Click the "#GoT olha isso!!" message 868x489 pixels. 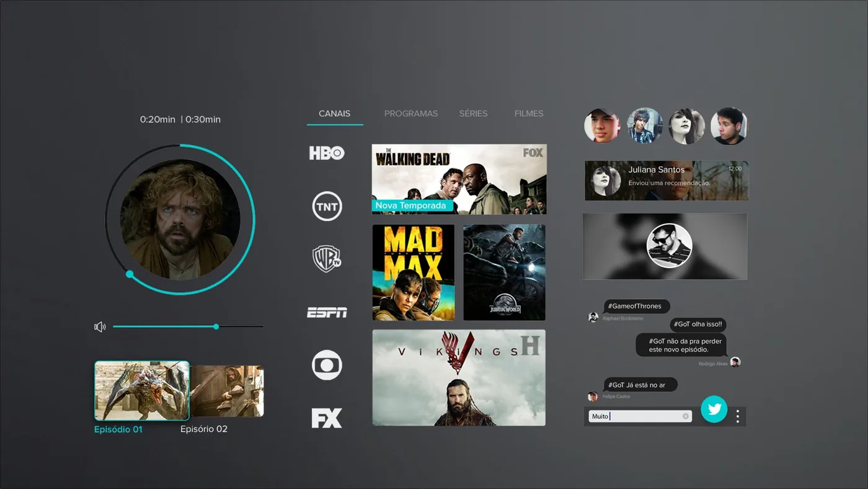[x=698, y=325]
